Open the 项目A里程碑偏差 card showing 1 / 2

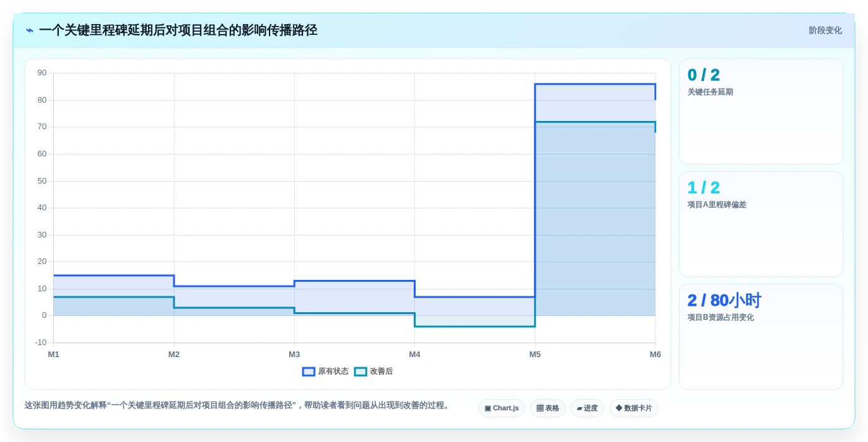point(761,224)
